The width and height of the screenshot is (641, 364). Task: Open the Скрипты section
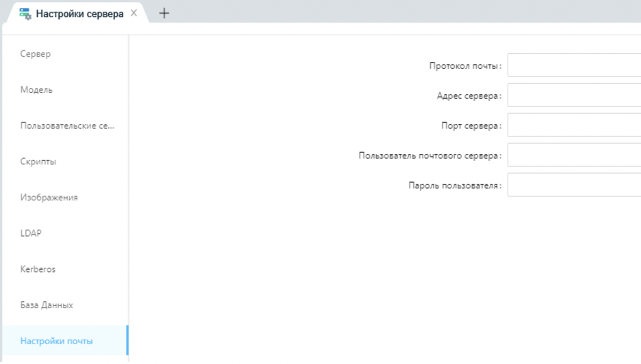(38, 162)
